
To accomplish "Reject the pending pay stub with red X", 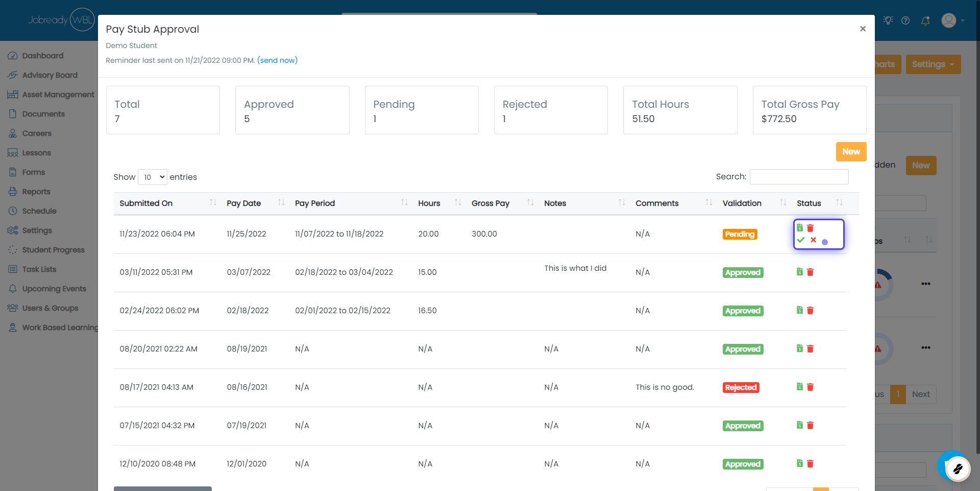I will coord(813,240).
